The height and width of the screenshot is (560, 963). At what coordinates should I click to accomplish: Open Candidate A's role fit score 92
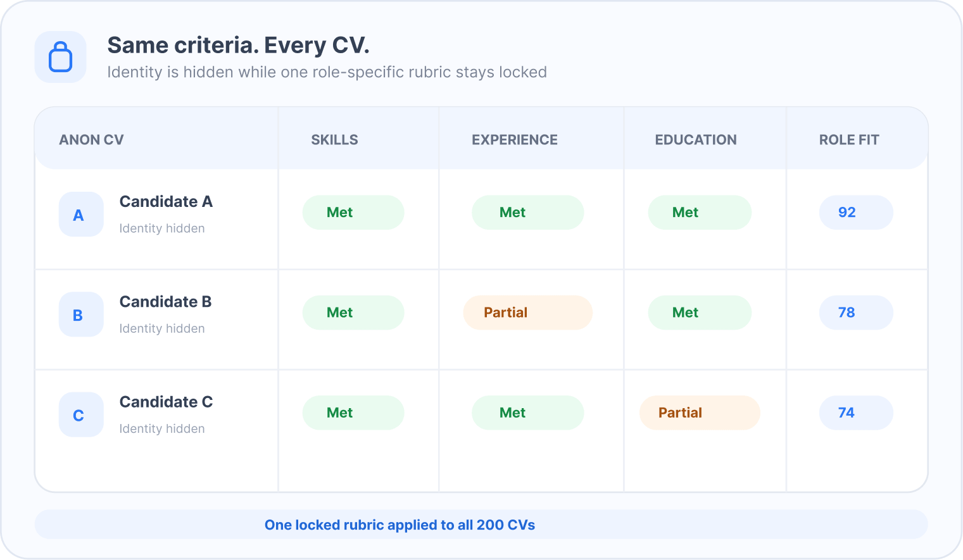point(856,213)
